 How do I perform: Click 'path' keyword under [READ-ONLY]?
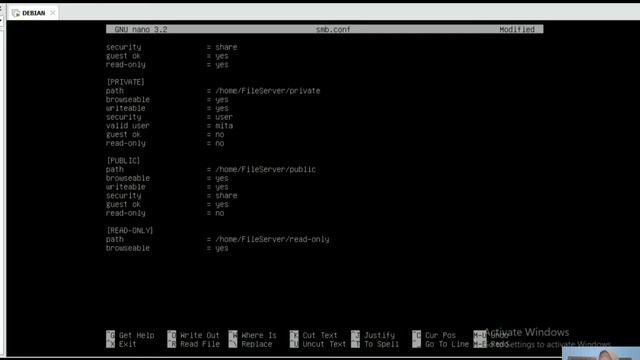(x=115, y=239)
